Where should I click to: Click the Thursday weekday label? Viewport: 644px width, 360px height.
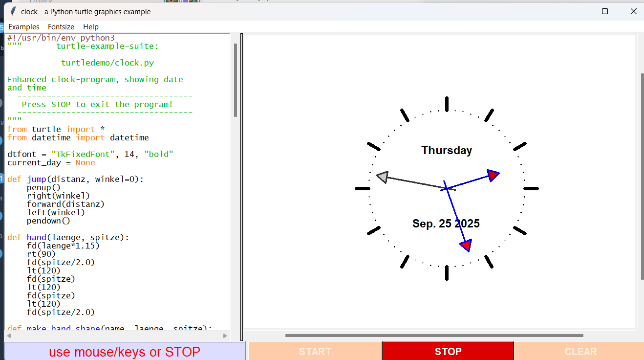(x=447, y=150)
